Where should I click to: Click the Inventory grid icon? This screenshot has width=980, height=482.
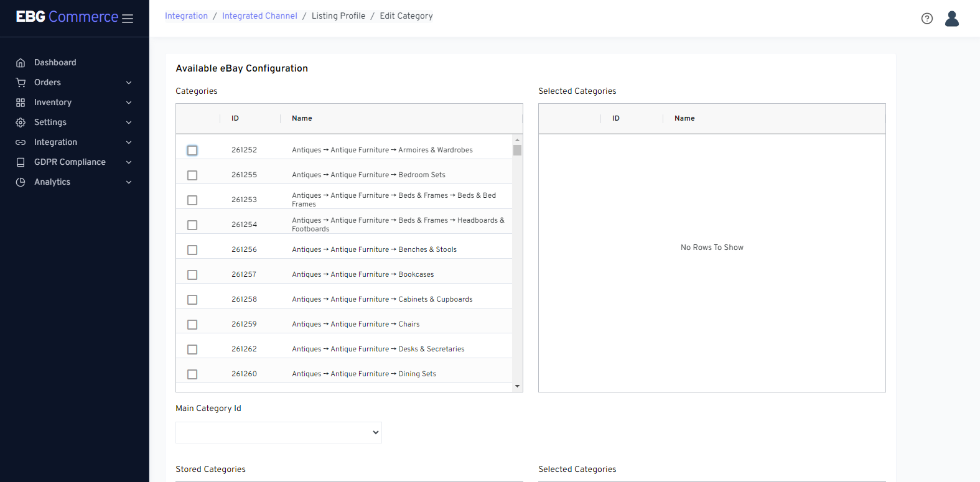coord(21,103)
